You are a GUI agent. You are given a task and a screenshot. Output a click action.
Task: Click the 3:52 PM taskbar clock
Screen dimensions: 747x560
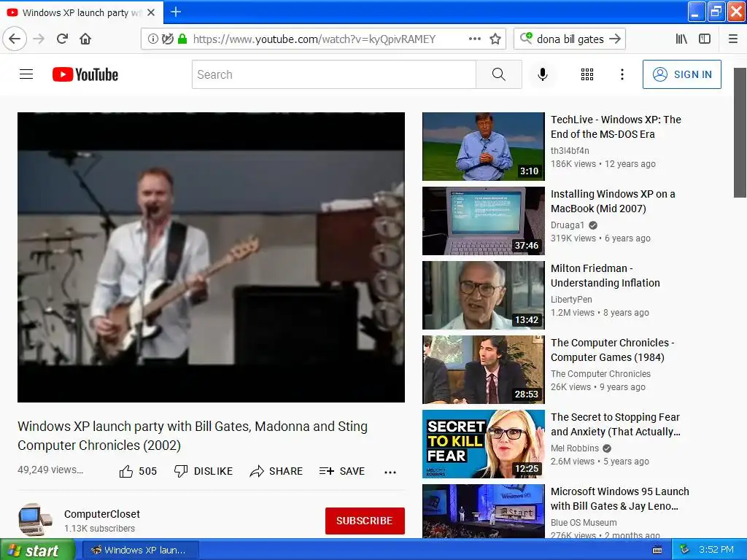point(716,550)
